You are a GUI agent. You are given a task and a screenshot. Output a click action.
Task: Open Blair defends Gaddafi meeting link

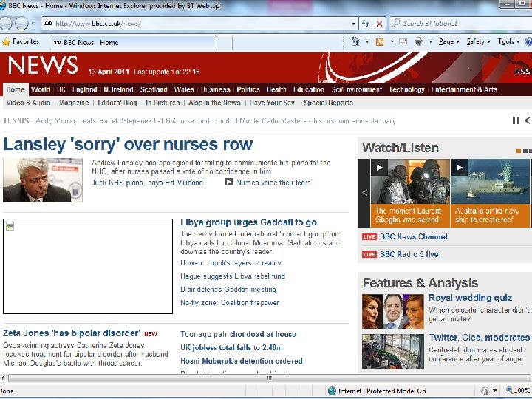(x=228, y=290)
